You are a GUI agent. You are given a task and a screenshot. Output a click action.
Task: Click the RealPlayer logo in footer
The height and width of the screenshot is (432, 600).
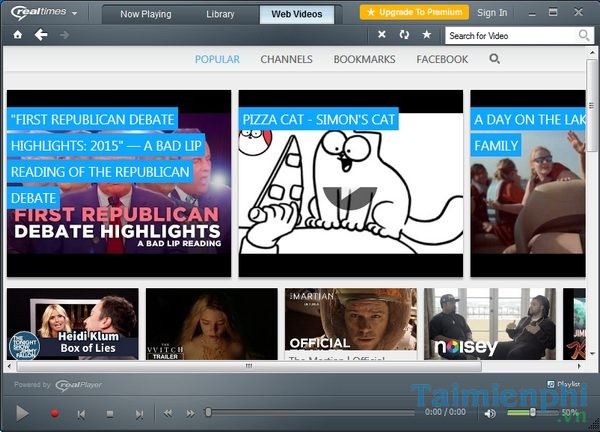pyautogui.click(x=78, y=385)
